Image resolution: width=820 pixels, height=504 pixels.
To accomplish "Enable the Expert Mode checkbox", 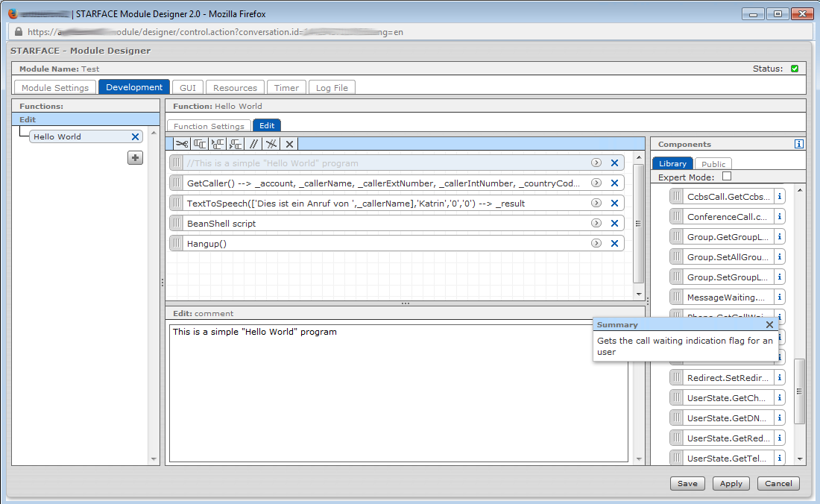I will [x=727, y=177].
